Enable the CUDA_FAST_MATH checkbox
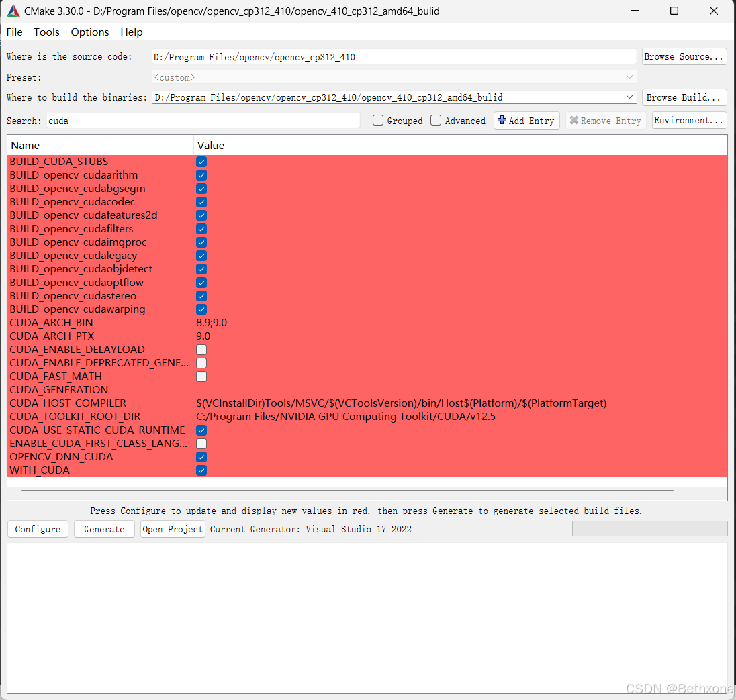The image size is (736, 700). (x=201, y=377)
